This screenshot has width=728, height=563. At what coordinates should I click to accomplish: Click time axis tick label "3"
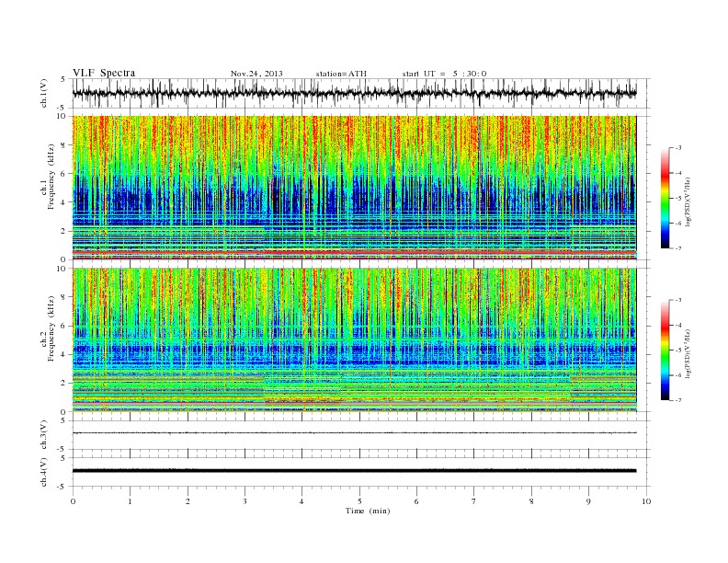pos(245,501)
